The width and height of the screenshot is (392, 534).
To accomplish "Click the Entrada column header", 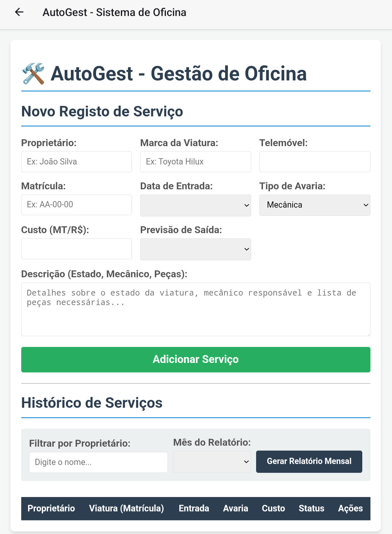I will pyautogui.click(x=194, y=508).
